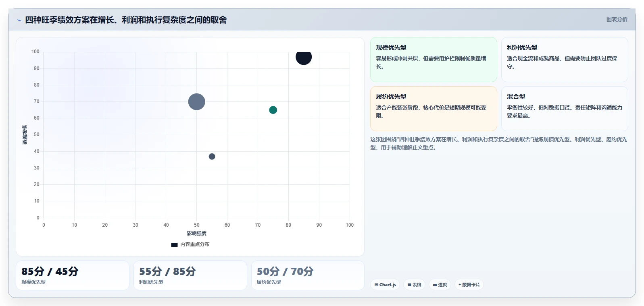Click the text 适合现金流和成熟商品 in the card
The image size is (644, 306).
click(533, 58)
